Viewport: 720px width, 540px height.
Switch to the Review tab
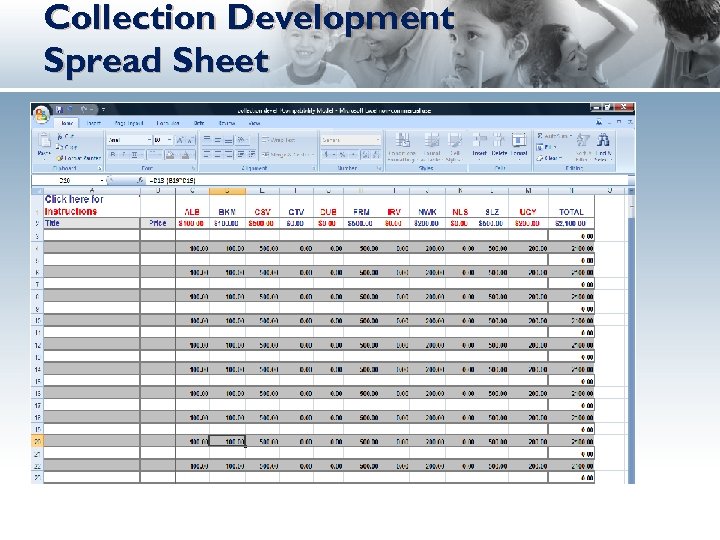[x=226, y=123]
